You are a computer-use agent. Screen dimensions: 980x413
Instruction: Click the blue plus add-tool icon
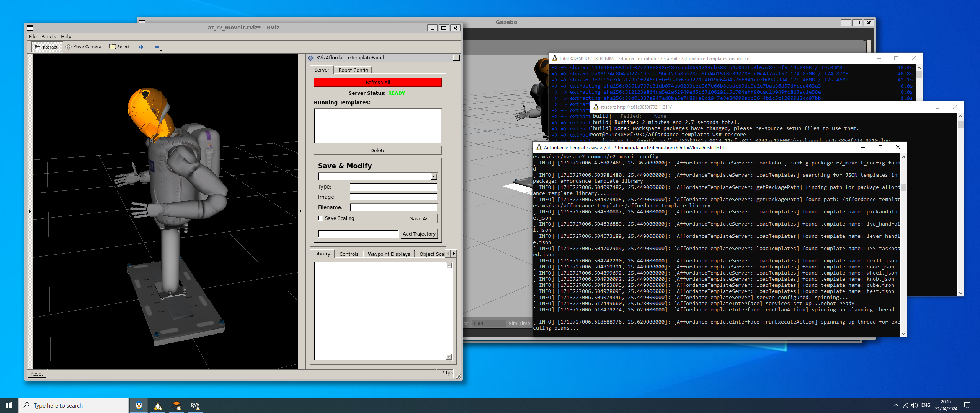pyautogui.click(x=141, y=47)
